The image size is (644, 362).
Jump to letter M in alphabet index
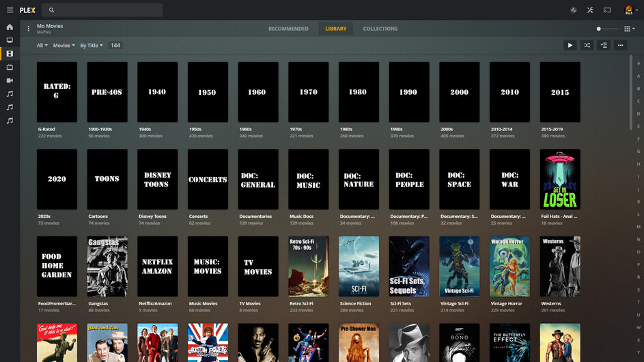(639, 227)
